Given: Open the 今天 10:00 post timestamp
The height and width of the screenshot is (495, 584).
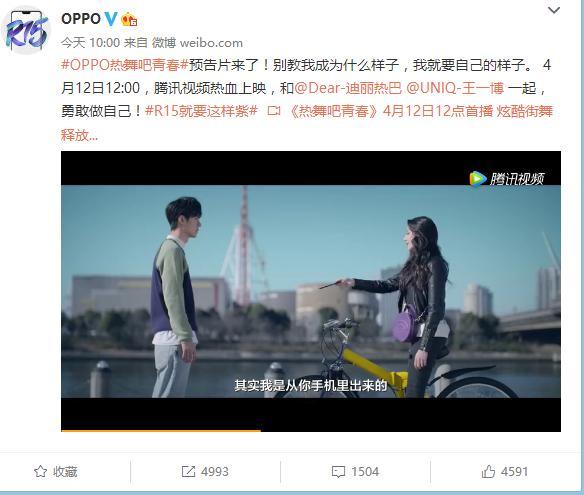Looking at the screenshot, I should 90,43.
